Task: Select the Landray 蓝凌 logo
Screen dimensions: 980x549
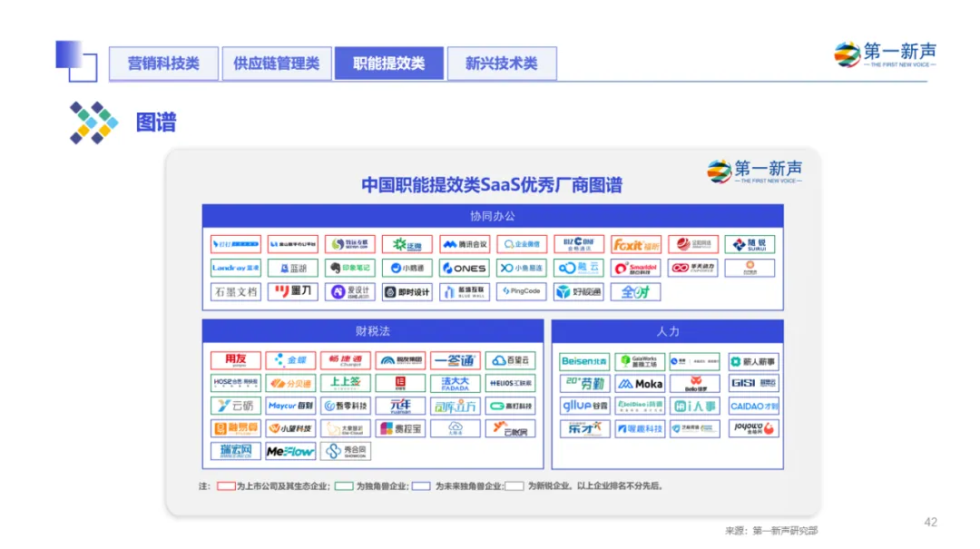Action: (x=236, y=268)
